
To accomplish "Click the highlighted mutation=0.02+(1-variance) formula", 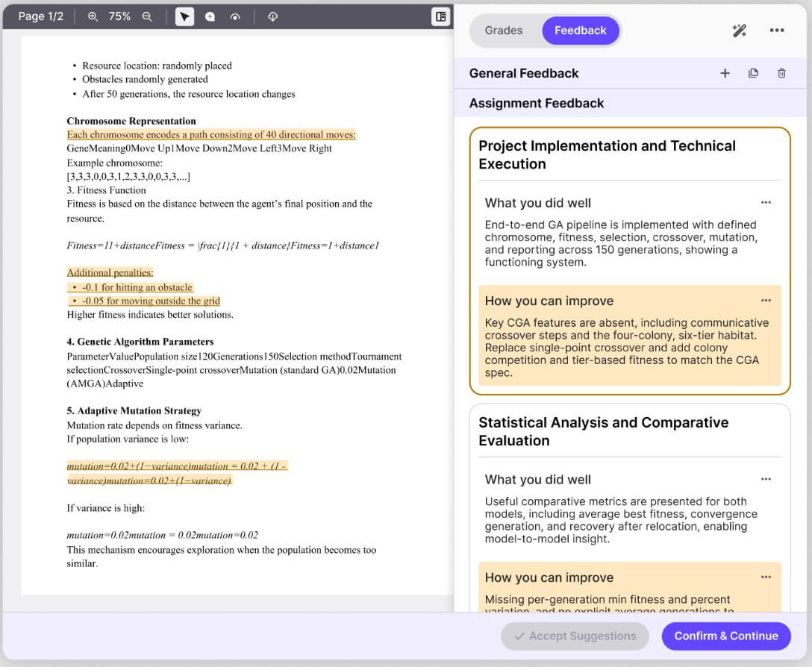I will coord(177,473).
